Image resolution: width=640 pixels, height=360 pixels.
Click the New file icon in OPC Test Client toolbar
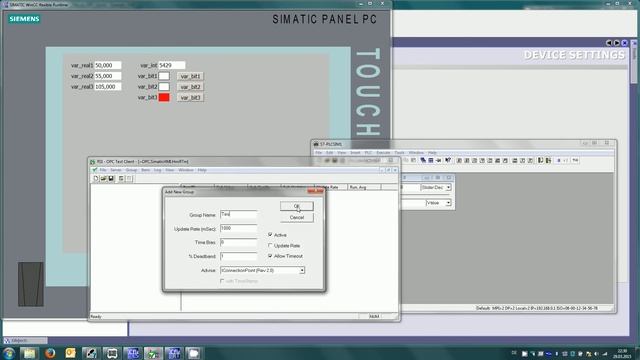(96, 179)
